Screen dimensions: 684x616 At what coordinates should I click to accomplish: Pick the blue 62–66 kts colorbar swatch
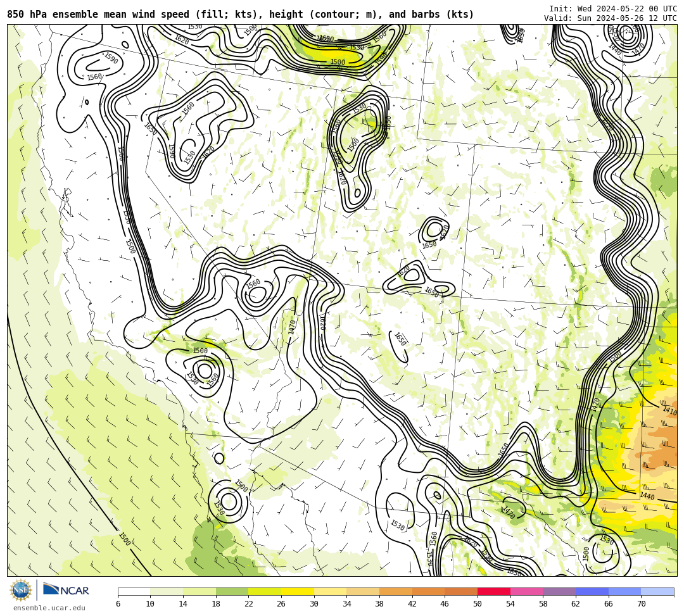pos(592,591)
